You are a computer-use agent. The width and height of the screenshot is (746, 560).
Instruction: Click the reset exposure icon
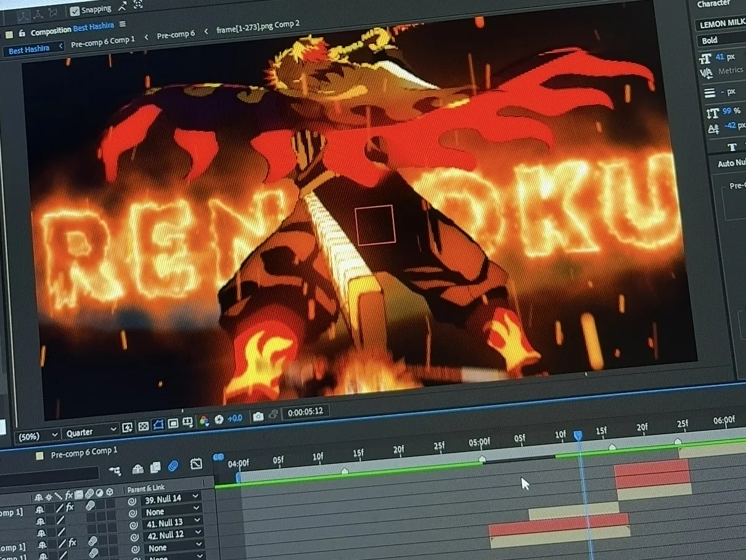pos(218,420)
